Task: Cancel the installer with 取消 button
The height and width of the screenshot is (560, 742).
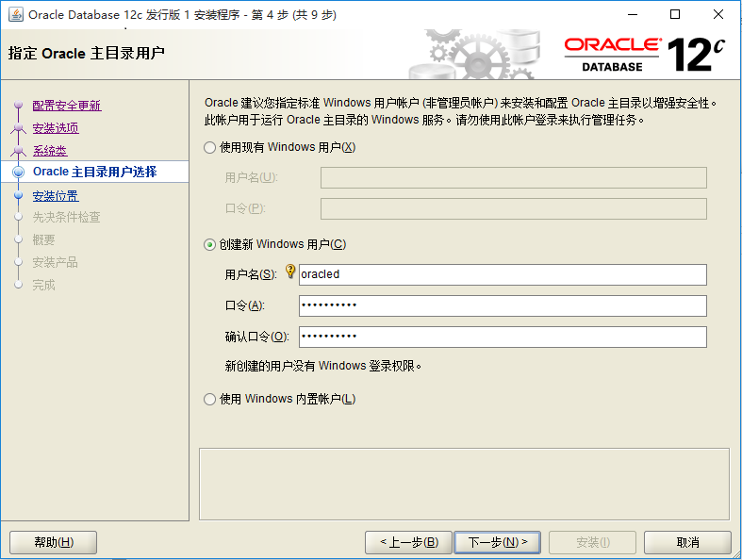Action: pos(687,542)
